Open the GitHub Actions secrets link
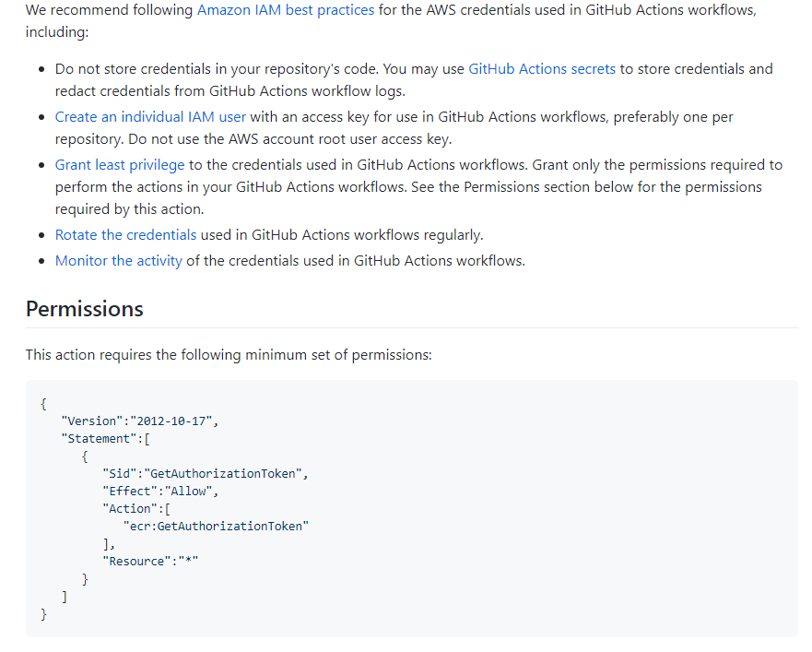This screenshot has width=812, height=652. click(542, 68)
